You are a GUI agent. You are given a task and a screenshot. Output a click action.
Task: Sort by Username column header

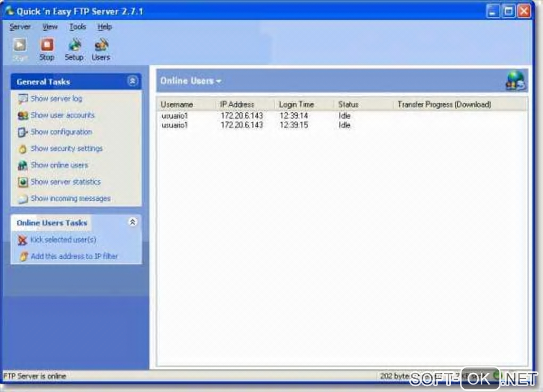[187, 104]
